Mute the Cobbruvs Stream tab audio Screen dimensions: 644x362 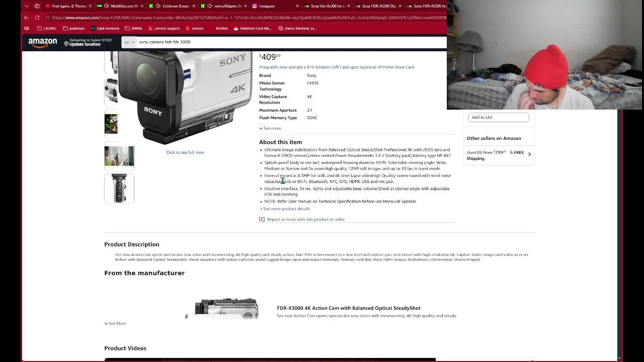click(x=158, y=6)
